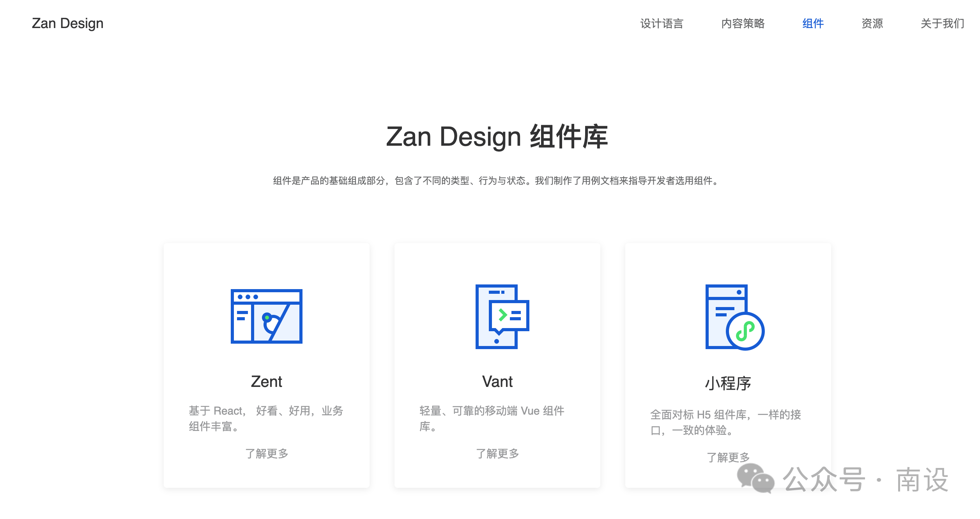Click 了解更多 under Vant

click(x=497, y=454)
